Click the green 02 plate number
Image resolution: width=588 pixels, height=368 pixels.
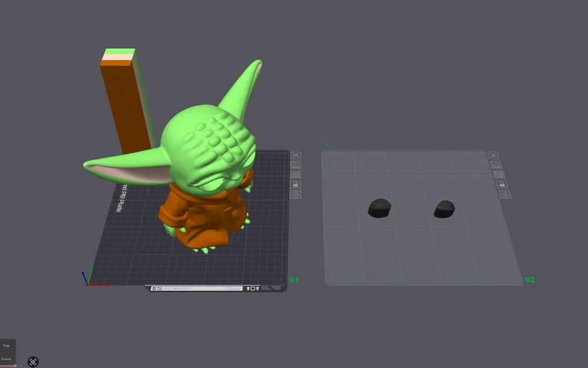(x=530, y=280)
